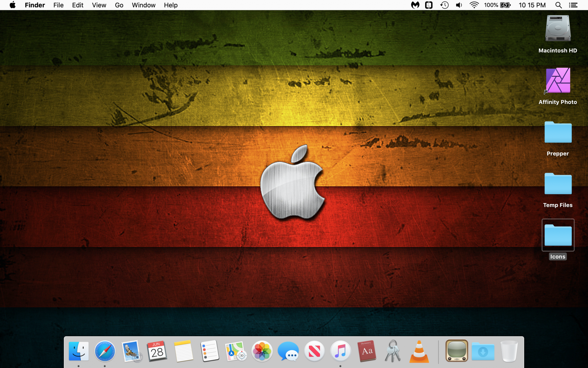588x368 pixels.
Task: Open iTunes in the Dock
Action: [x=340, y=351]
